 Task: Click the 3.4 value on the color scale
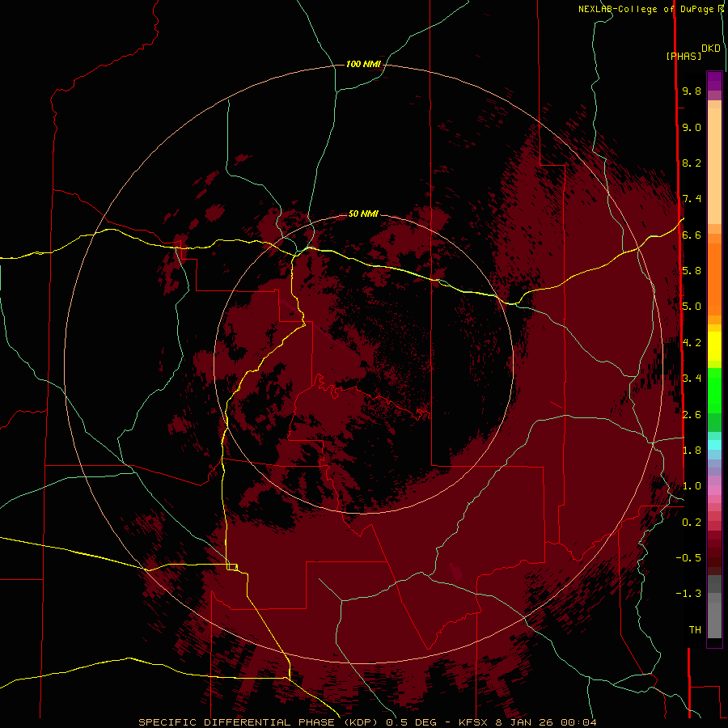(x=692, y=379)
